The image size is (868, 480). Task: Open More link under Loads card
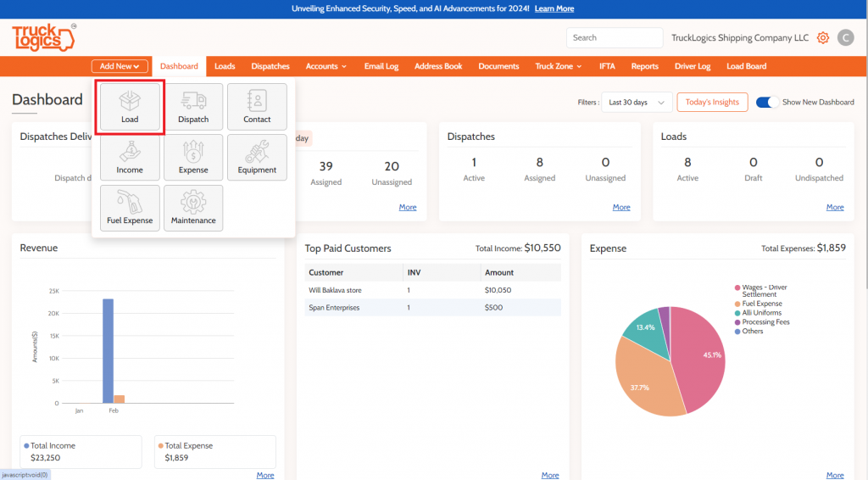[835, 207]
